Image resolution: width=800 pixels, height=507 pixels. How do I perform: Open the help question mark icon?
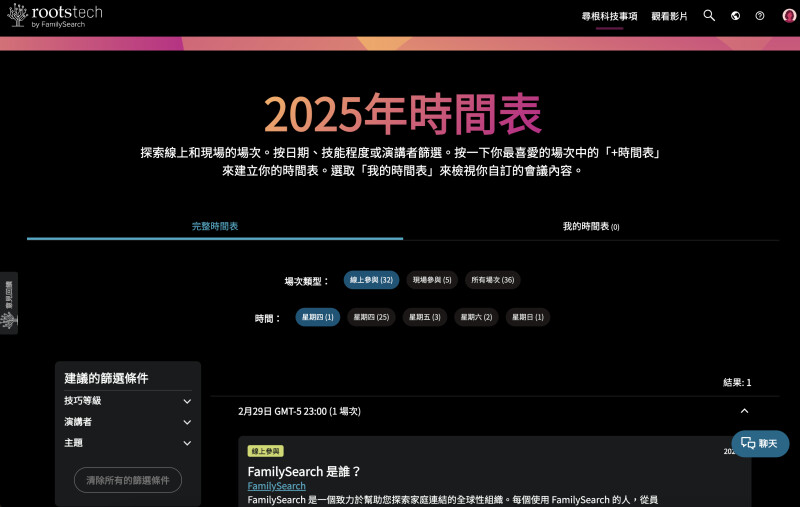click(760, 16)
